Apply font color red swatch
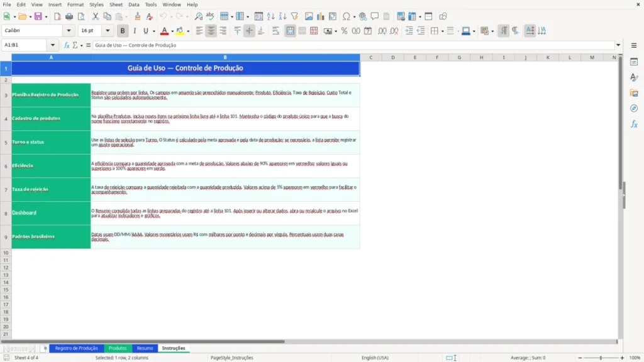Screen dimensions: 644x362 164,31
